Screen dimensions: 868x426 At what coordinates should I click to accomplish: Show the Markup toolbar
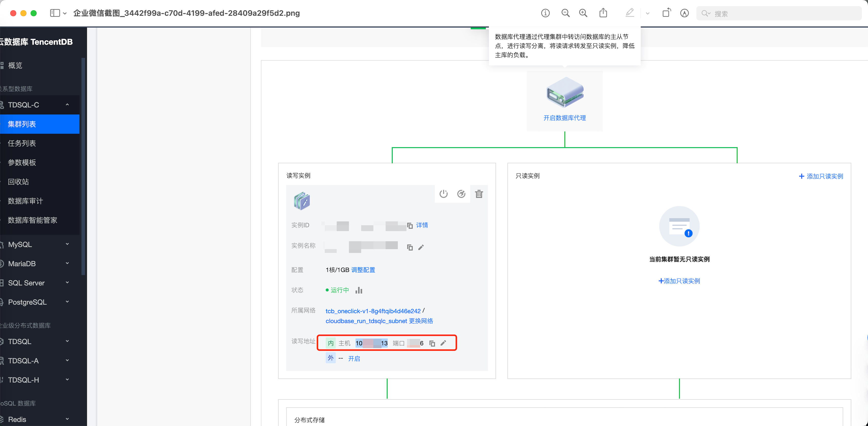click(684, 13)
